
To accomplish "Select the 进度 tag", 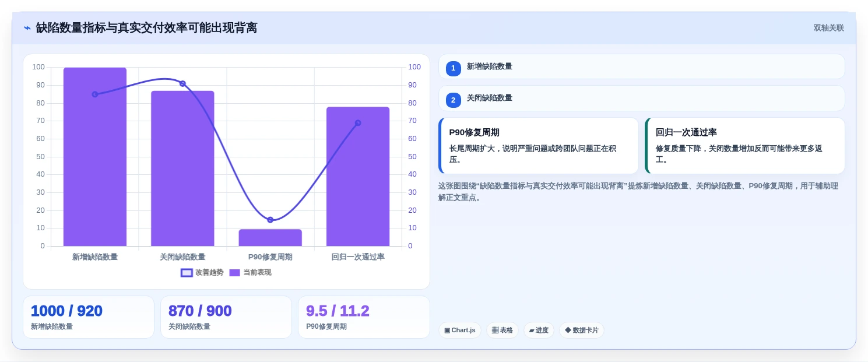I will [x=539, y=330].
